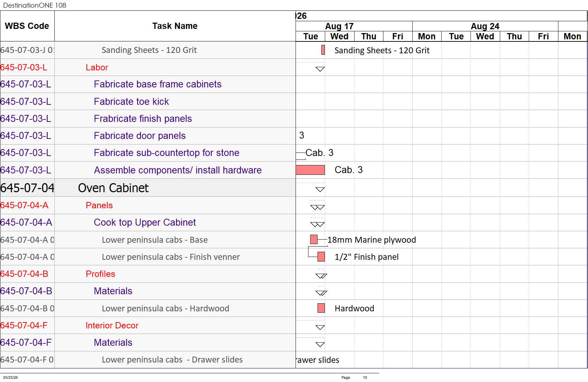This screenshot has height=382, width=588.
Task: Select the Thu day header under Aug 17
Action: pyautogui.click(x=369, y=37)
